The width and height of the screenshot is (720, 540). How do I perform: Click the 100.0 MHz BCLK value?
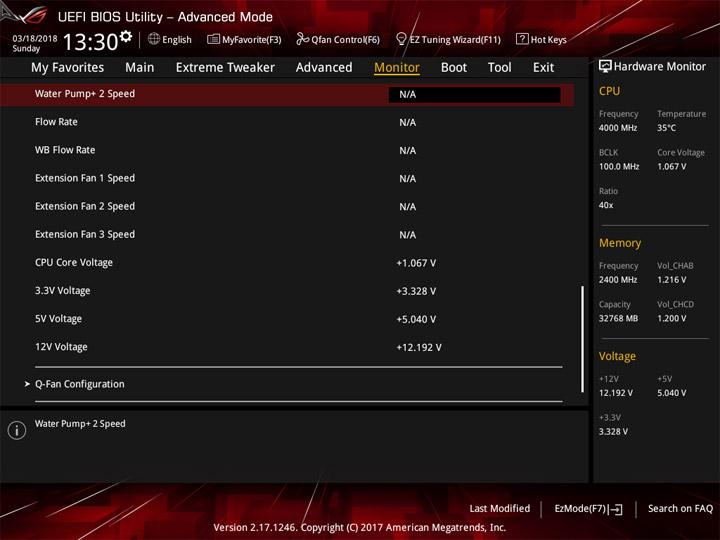pos(619,166)
